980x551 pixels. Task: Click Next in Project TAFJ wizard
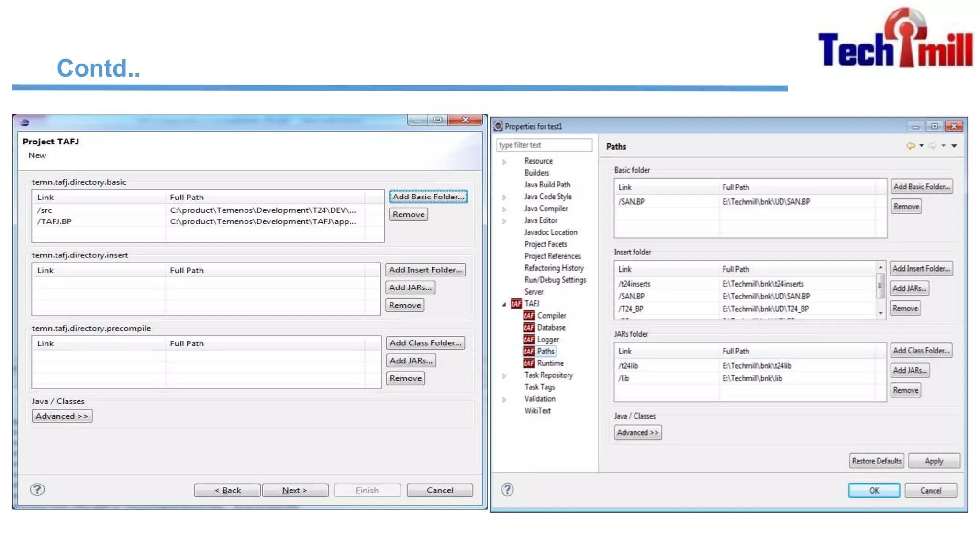(295, 490)
